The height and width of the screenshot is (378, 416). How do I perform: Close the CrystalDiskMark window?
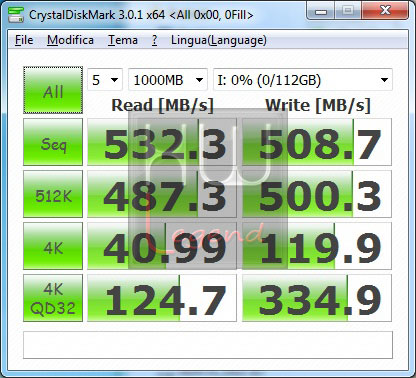[x=386, y=11]
